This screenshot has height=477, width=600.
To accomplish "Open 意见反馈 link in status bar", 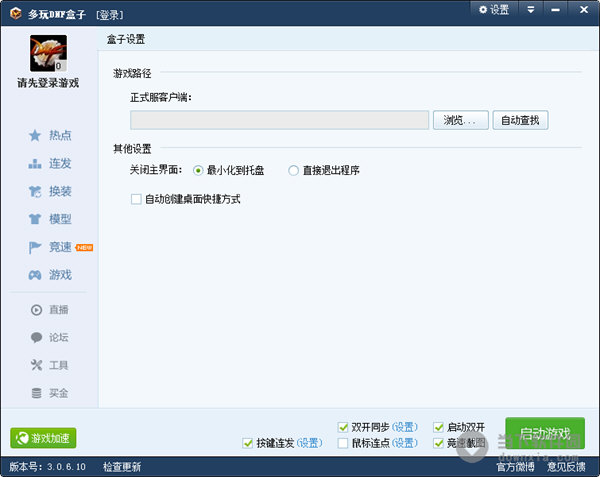I will (566, 467).
